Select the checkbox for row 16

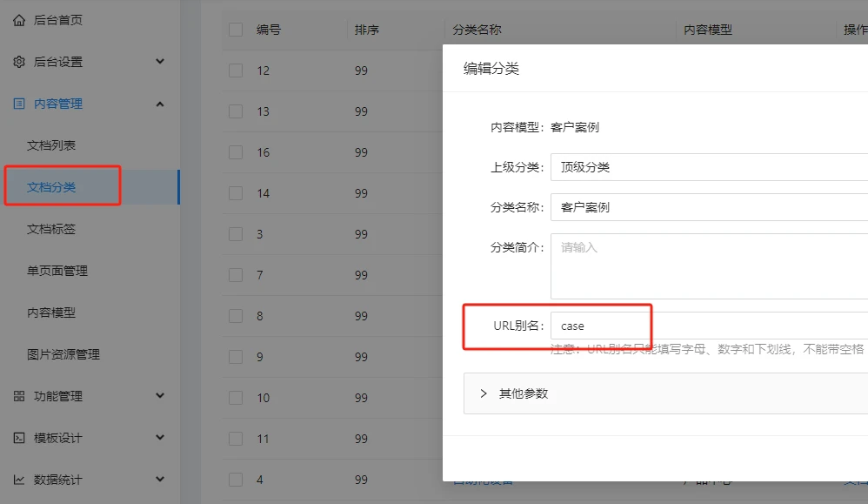236,152
